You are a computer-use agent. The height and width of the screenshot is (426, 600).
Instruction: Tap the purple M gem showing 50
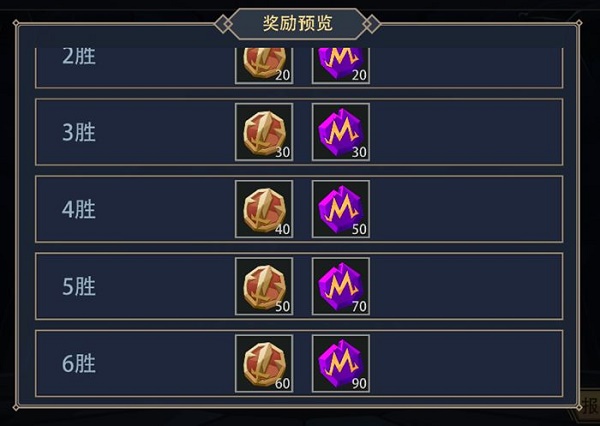point(341,209)
